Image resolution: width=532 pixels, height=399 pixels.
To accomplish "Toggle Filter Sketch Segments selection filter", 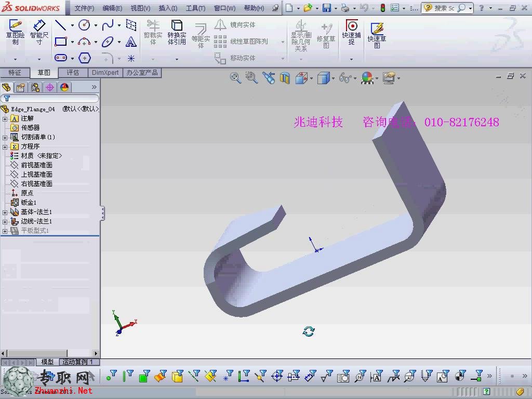I will click(244, 376).
